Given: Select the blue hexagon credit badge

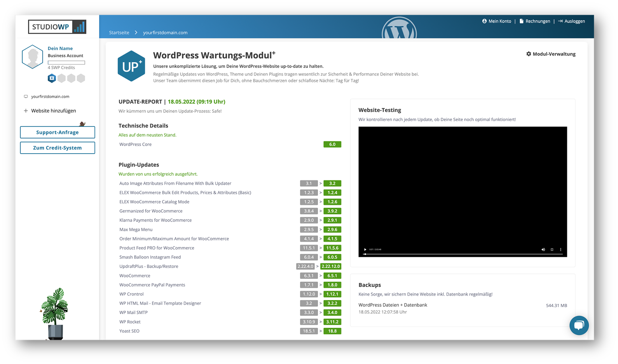Looking at the screenshot, I should click(51, 78).
